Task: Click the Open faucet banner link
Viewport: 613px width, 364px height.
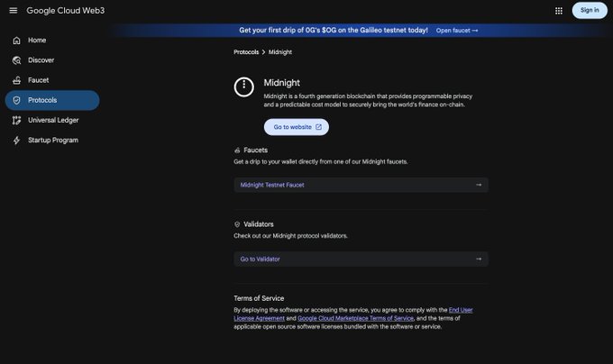Action: pos(457,31)
